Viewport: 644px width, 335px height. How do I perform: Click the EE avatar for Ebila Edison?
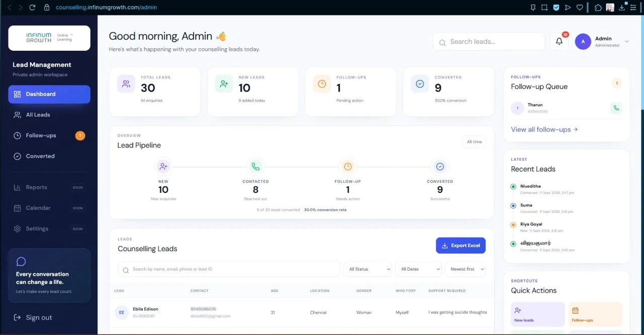point(122,312)
